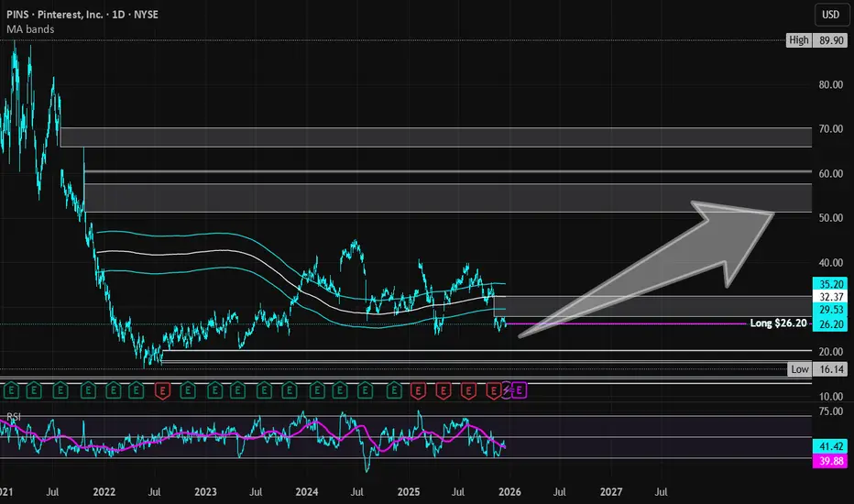The height and width of the screenshot is (504, 854).
Task: Click the lightning bolt event marker
Action: (x=507, y=390)
